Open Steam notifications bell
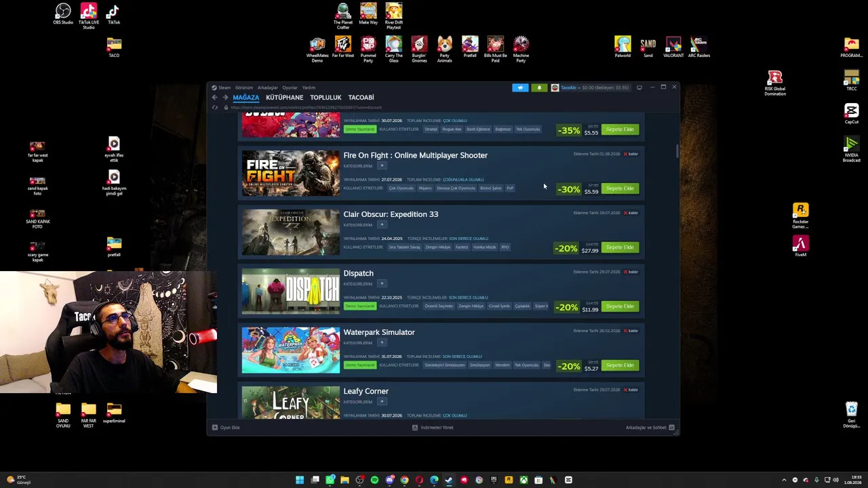The image size is (868, 488). coord(539,87)
